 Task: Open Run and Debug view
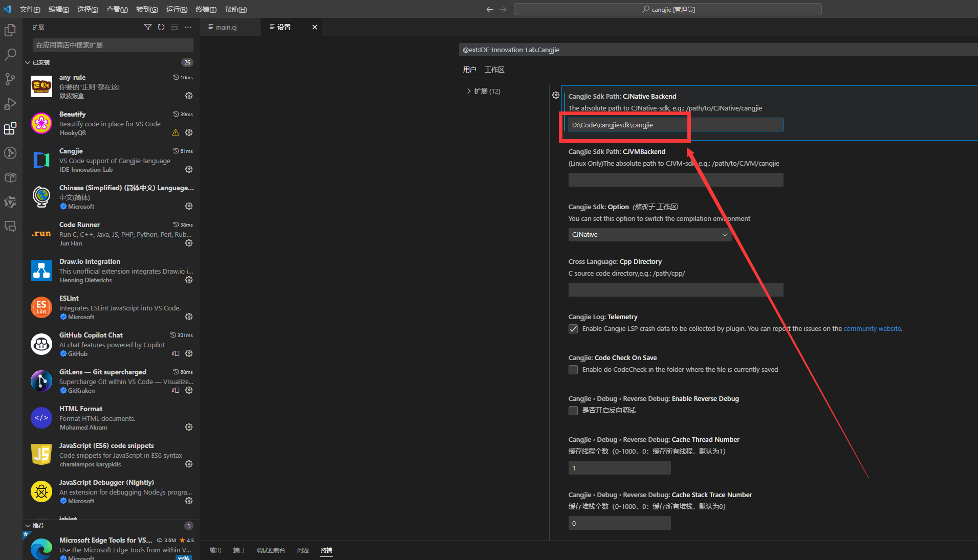[10, 104]
